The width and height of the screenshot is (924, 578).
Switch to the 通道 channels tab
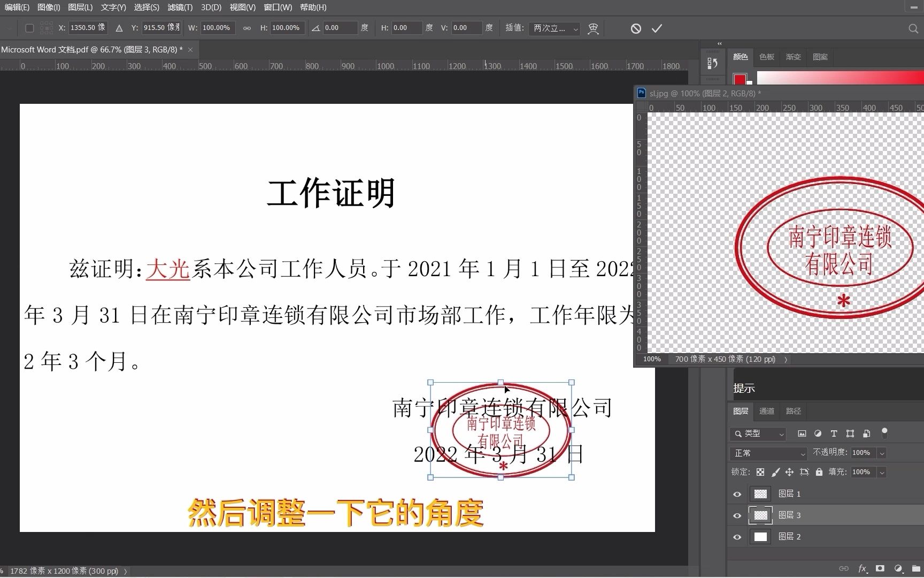pos(767,411)
